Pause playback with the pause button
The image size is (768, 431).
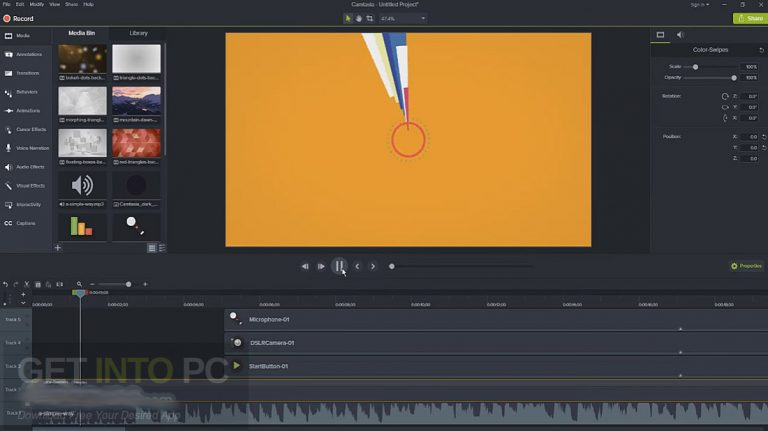339,266
